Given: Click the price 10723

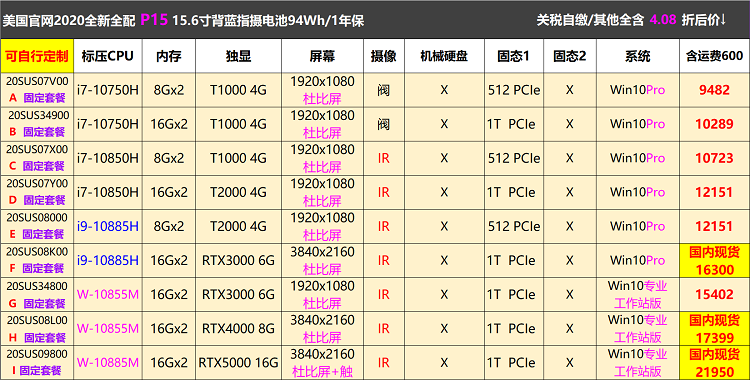Looking at the screenshot, I should tap(715, 158).
